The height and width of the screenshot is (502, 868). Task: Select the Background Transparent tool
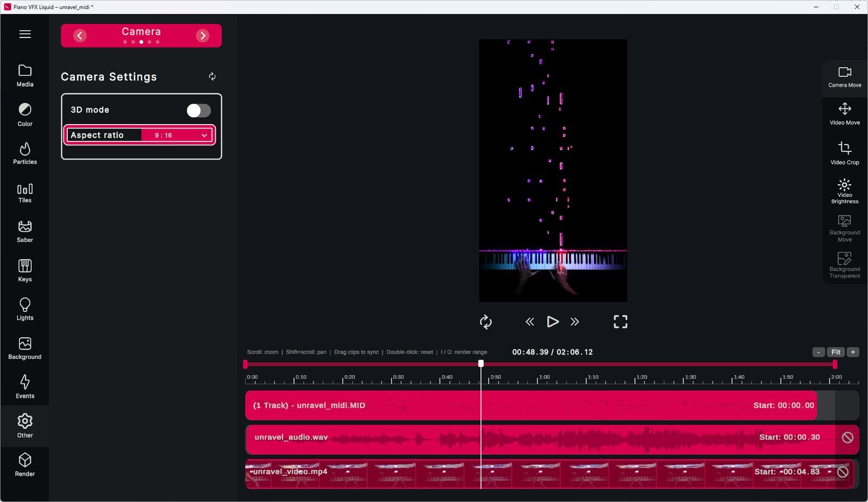pyautogui.click(x=845, y=265)
